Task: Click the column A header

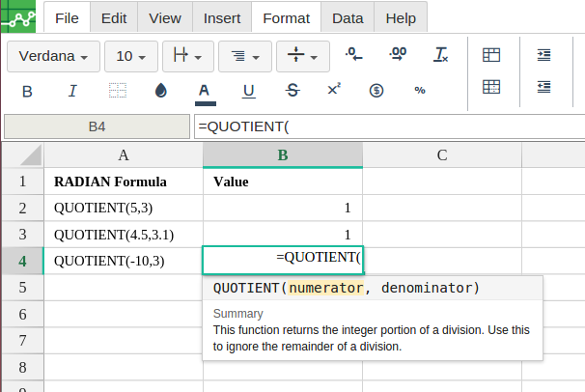Action: [123, 154]
